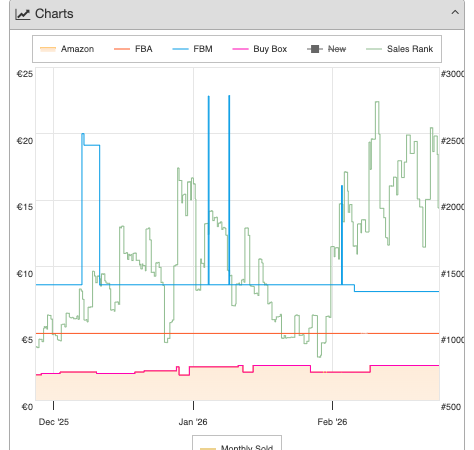
Task: Click the €10 price axis label
Action: [x=25, y=274]
